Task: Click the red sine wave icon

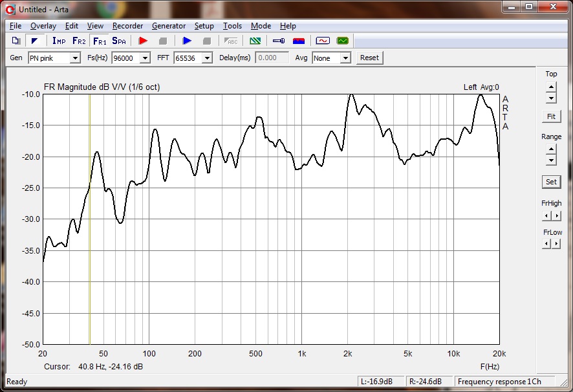Action: (323, 41)
